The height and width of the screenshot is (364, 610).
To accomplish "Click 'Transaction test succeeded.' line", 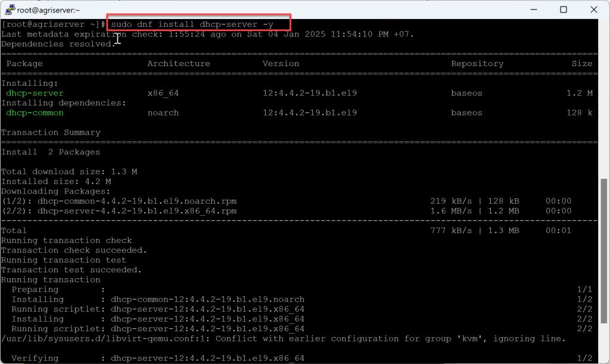I will [x=71, y=270].
